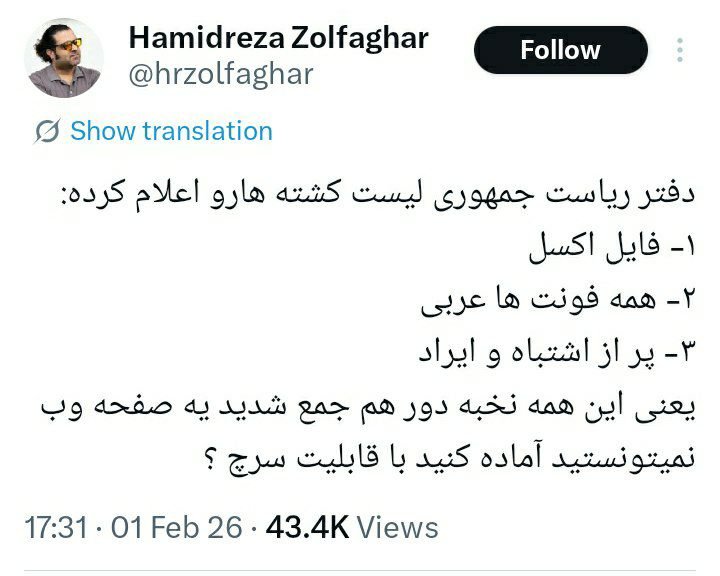Click list item ۱ about فایل اکسل

coord(613,248)
